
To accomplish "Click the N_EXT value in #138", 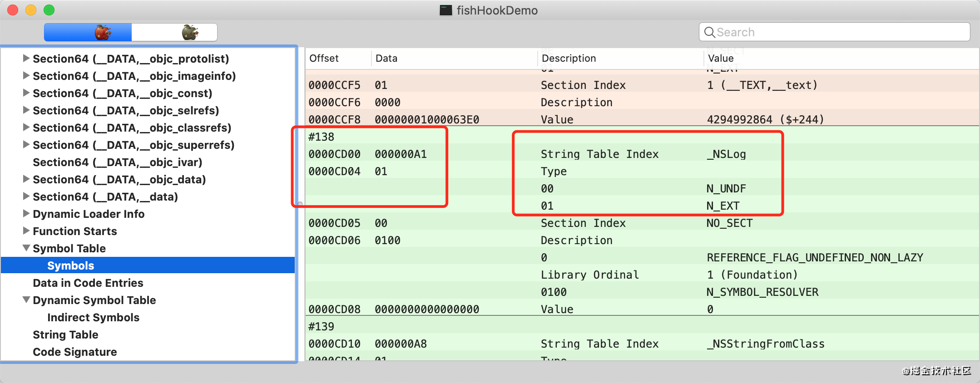I will (723, 206).
